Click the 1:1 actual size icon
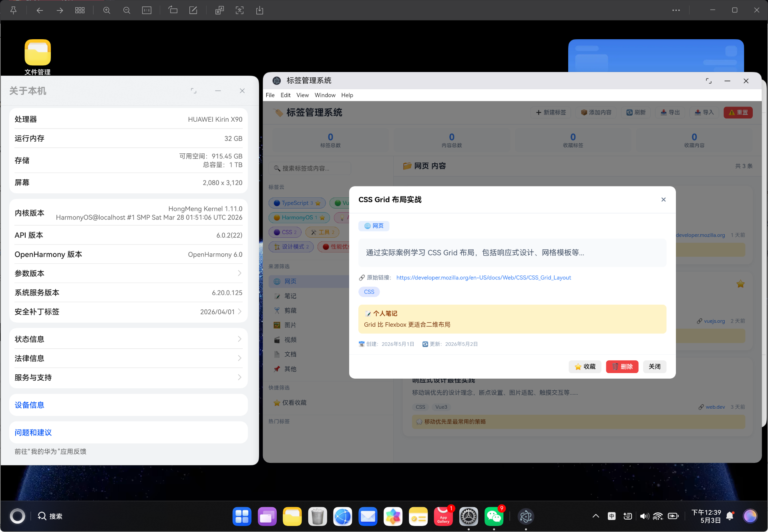The image size is (768, 532). (x=147, y=10)
